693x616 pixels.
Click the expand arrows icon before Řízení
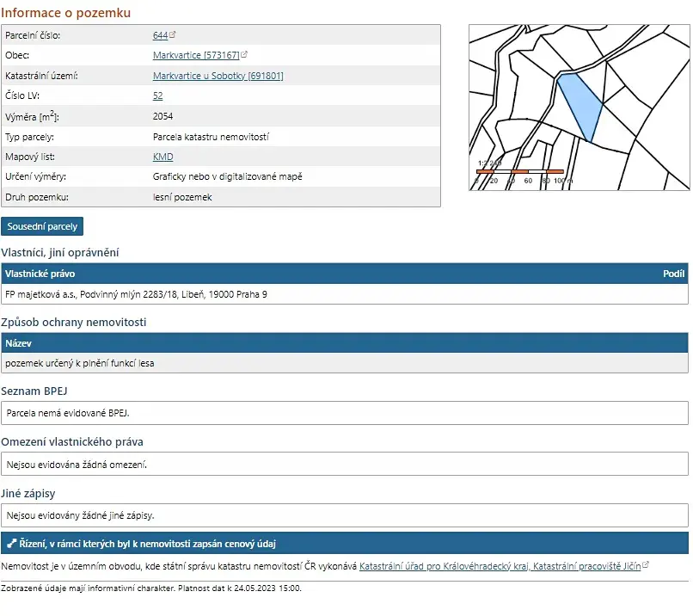(11, 544)
